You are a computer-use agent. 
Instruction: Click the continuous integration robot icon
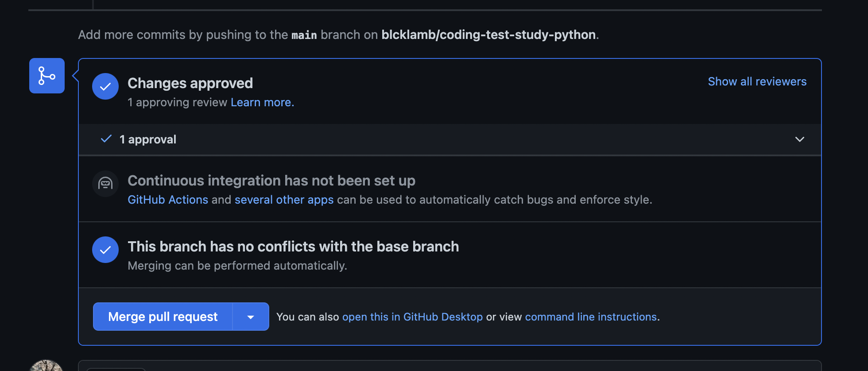105,183
